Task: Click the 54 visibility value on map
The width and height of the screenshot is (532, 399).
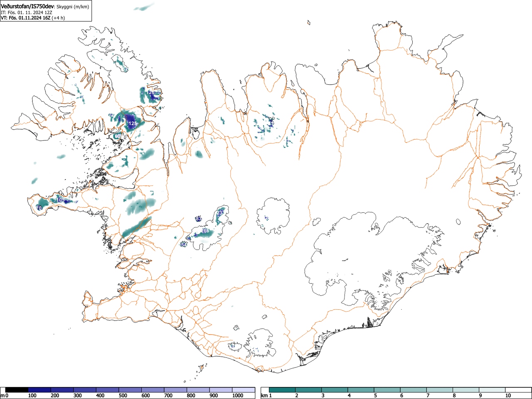Action: (x=184, y=245)
